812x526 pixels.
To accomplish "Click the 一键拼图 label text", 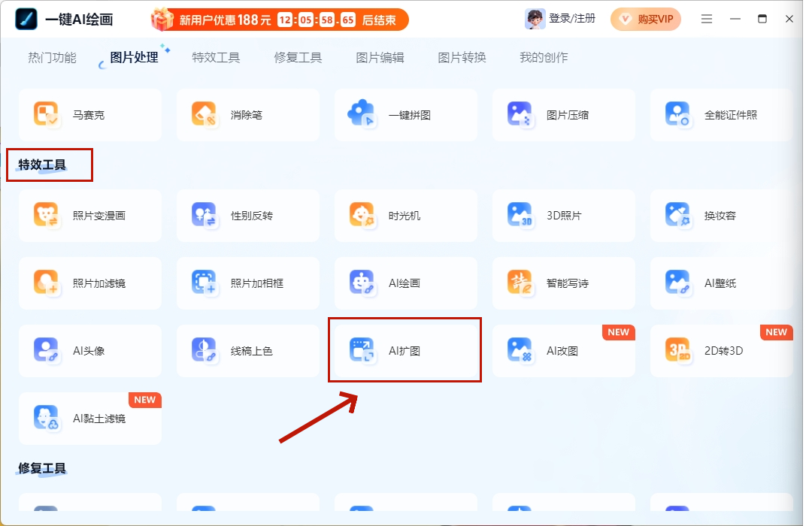I will pos(410,115).
